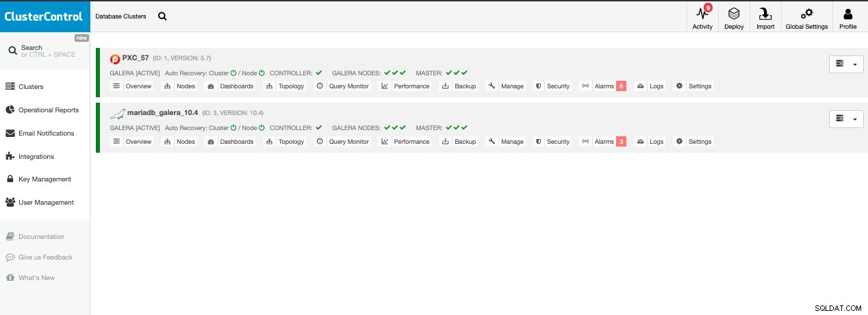Click the CONTROLLER checkmark for mariadb_galera_10.4
The width and height of the screenshot is (868, 315).
pyautogui.click(x=319, y=127)
